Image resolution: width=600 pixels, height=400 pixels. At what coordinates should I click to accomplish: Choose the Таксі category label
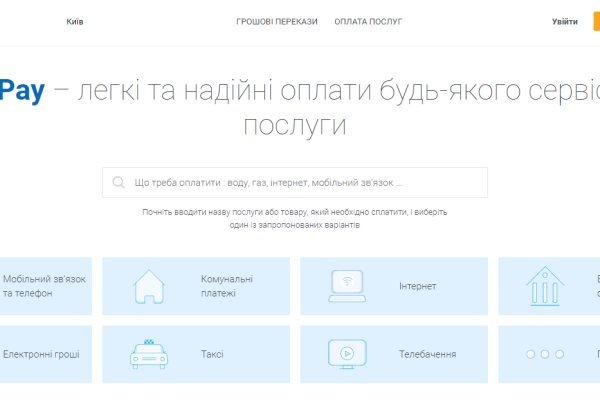212,354
